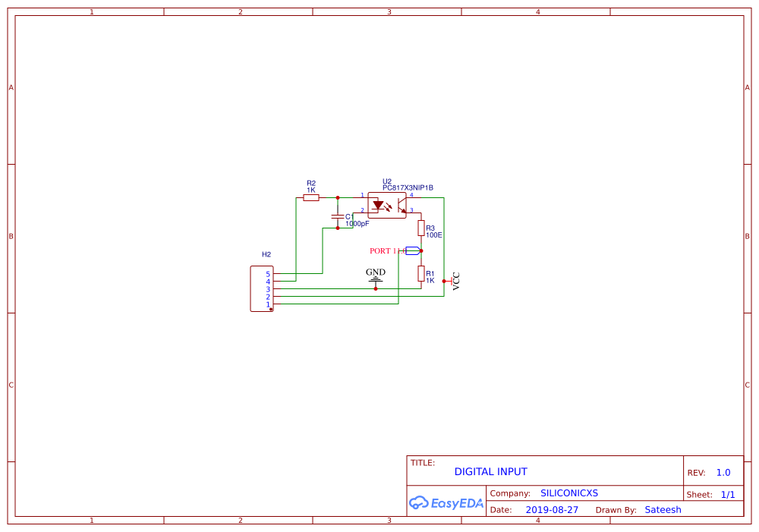Select the DIGITAL INPUT title text
The height and width of the screenshot is (532, 759).
490,471
